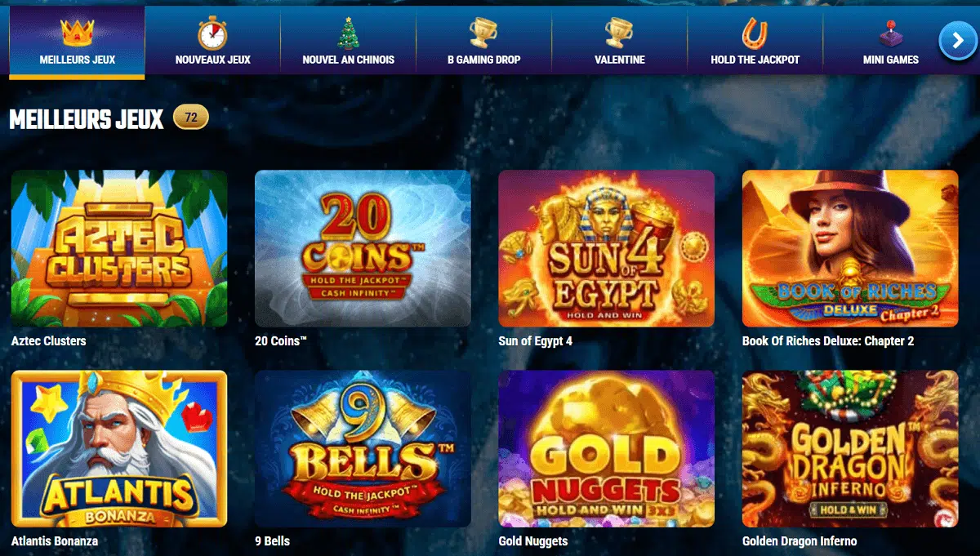Image resolution: width=980 pixels, height=556 pixels.
Task: Select the Christmas tree Nouvel An Chinois icon
Action: coord(349,33)
